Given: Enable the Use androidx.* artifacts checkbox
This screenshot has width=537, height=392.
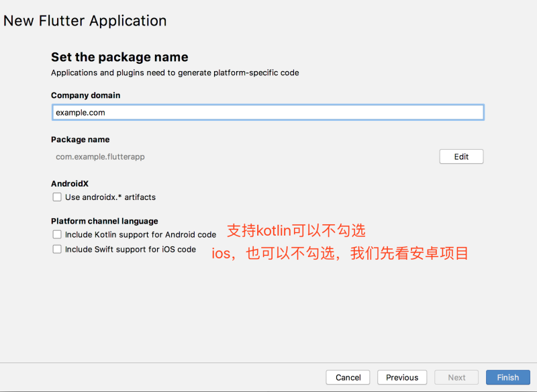Looking at the screenshot, I should (57, 197).
